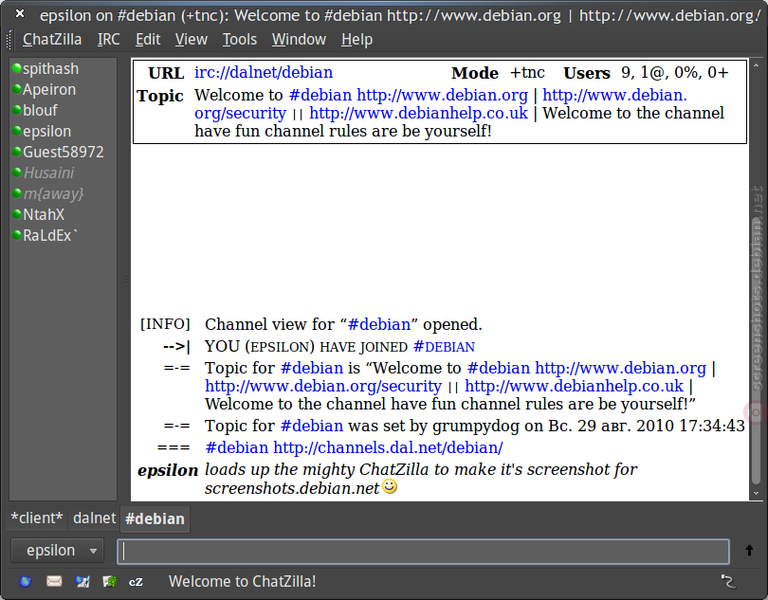Viewport: 768px width, 600px height.
Task: Switch to the dalnet tab
Action: (x=94, y=518)
